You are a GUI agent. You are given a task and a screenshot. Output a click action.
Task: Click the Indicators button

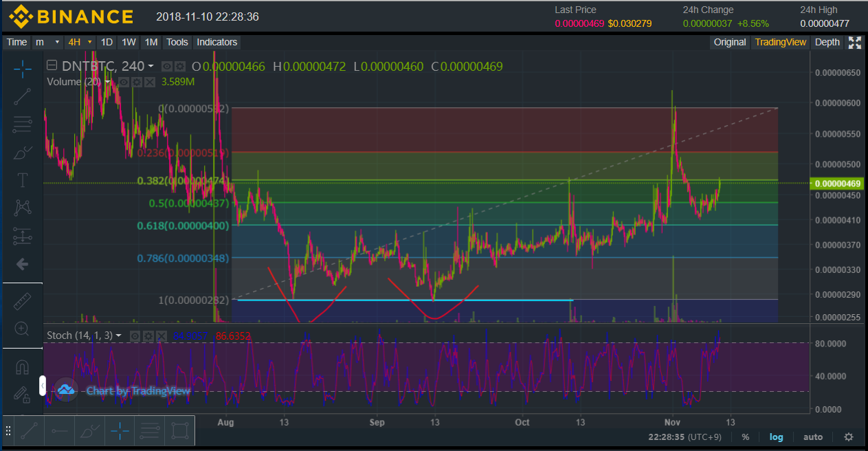(216, 42)
